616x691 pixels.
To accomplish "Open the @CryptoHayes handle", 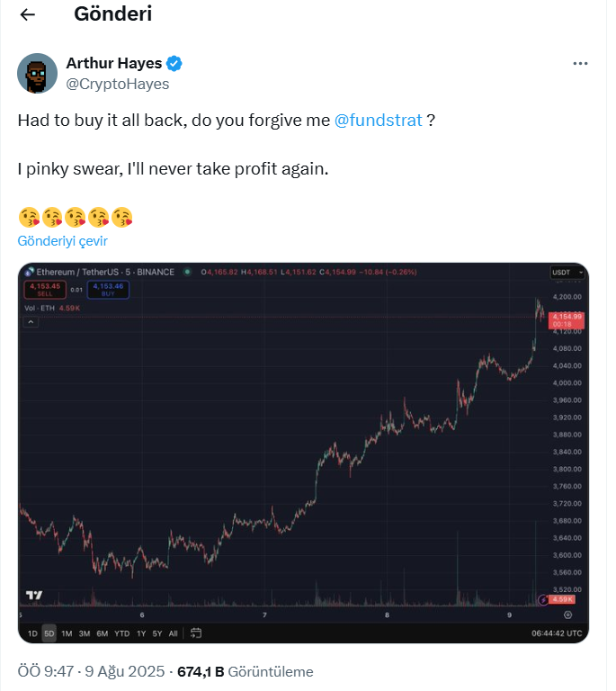I will pyautogui.click(x=118, y=84).
